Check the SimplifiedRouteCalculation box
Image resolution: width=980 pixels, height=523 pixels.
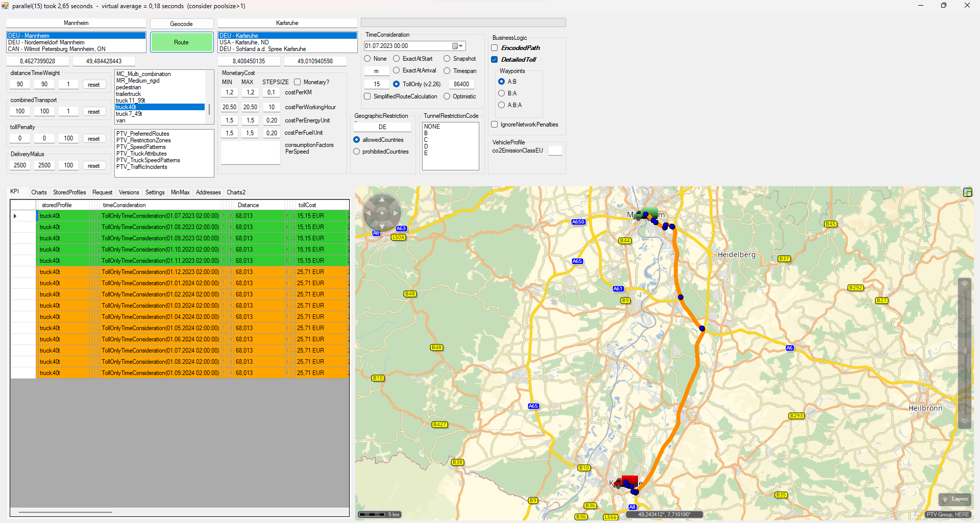click(367, 96)
